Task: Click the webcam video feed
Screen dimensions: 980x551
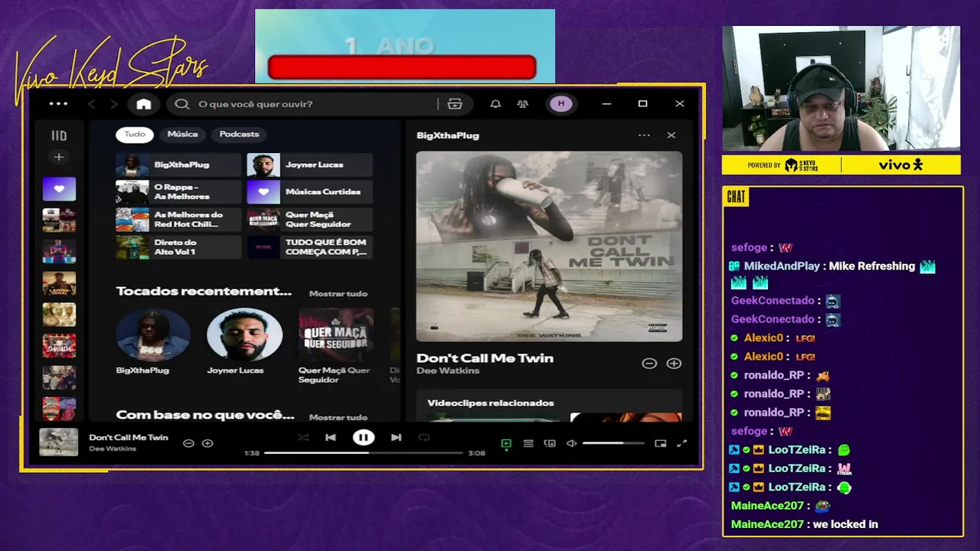Action: (x=841, y=89)
